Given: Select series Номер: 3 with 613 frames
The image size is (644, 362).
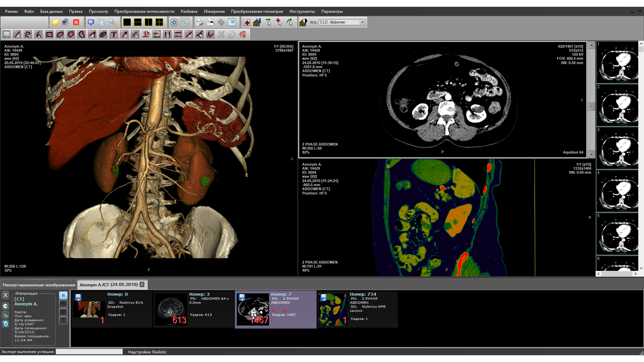Looking at the screenshot, I should pyautogui.click(x=194, y=309).
